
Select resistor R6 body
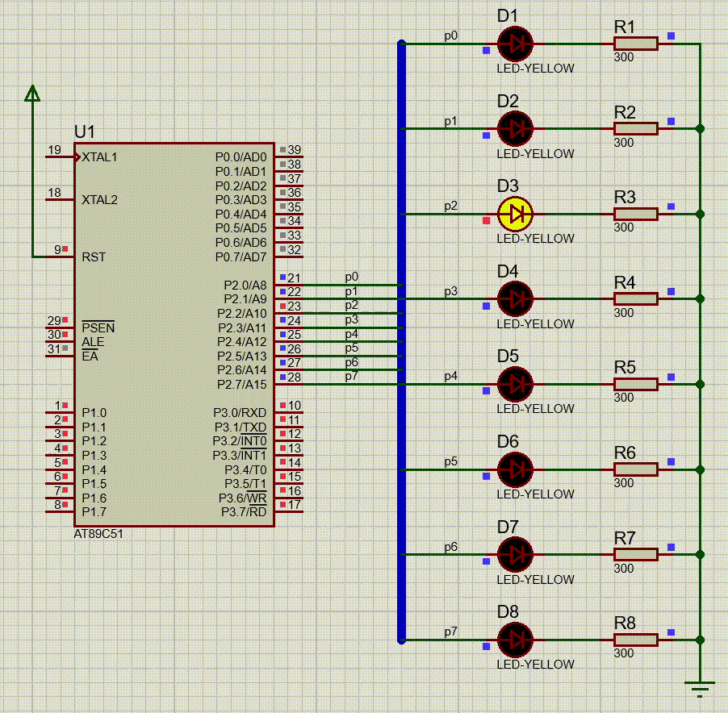pos(636,469)
